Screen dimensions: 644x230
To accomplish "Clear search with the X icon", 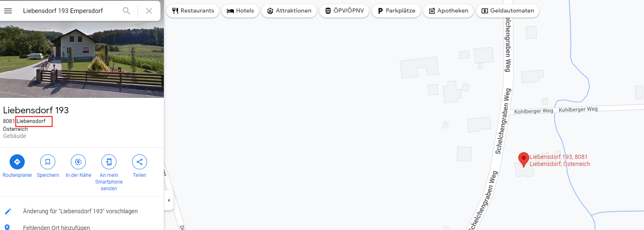I will pyautogui.click(x=149, y=11).
